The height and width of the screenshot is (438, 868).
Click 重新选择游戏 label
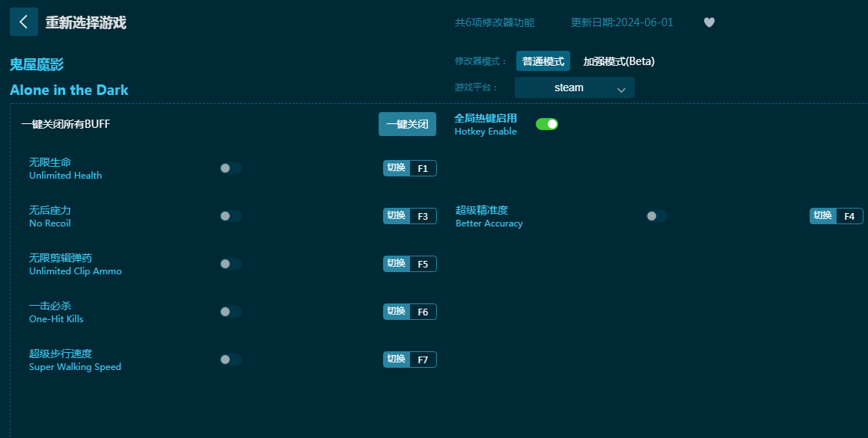pos(86,22)
